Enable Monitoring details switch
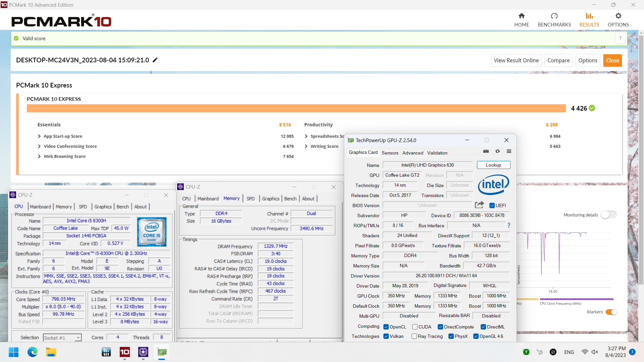 608,215
